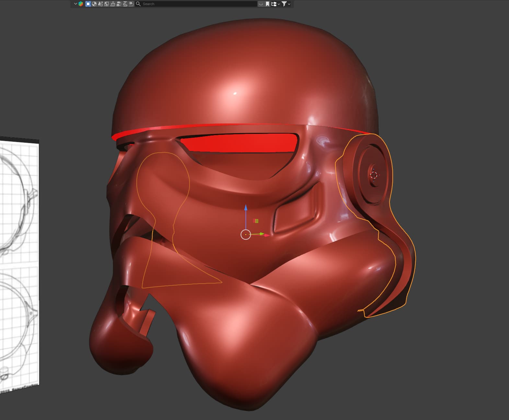Click the bookmark icon
The image size is (509, 420).
pyautogui.click(x=268, y=4)
